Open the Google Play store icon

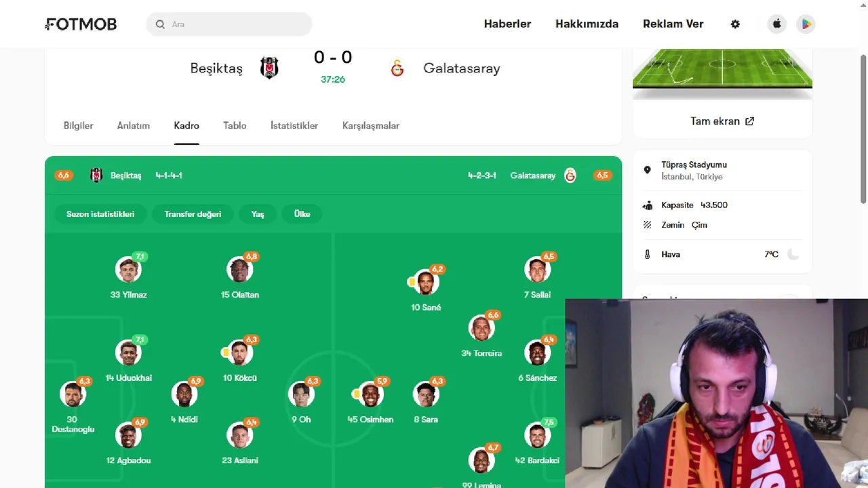[x=806, y=24]
